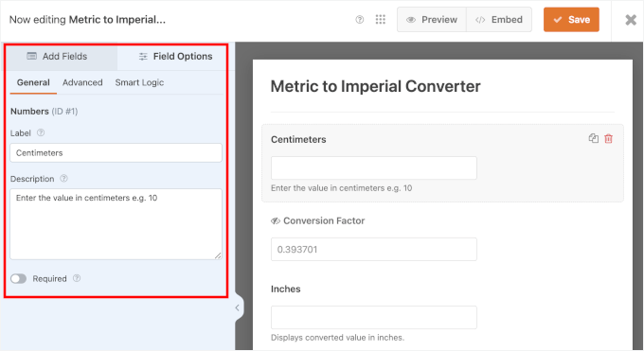Viewport: 644px width, 351px height.
Task: Click the resize handle on the Description textarea
Action: click(x=218, y=255)
